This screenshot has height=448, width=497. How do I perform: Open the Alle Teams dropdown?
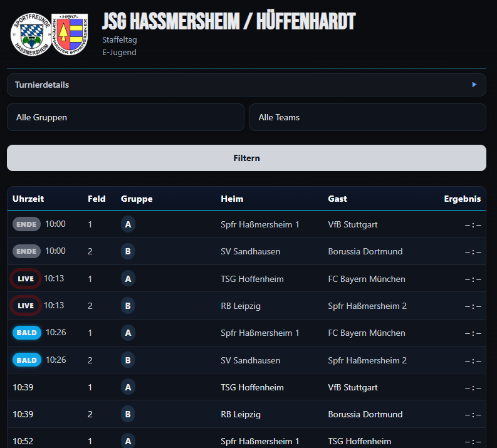(368, 117)
